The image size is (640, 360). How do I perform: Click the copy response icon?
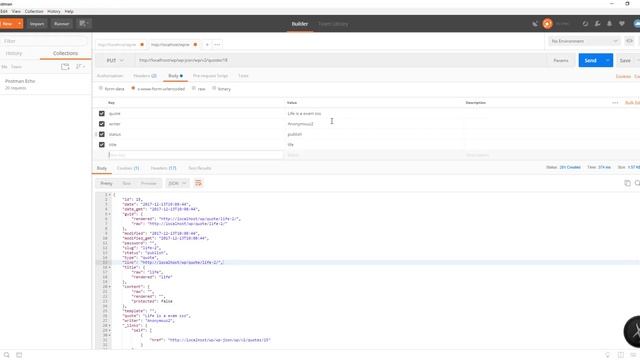tap(627, 183)
